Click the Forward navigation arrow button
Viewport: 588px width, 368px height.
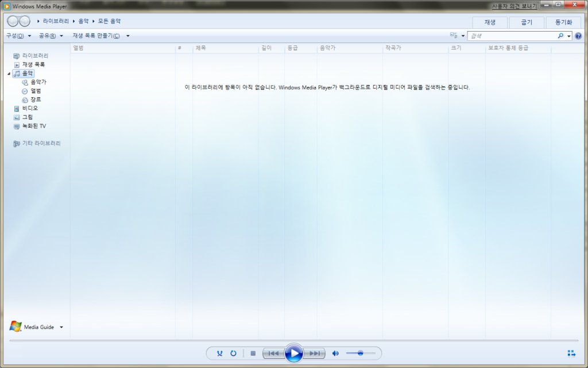(x=25, y=21)
